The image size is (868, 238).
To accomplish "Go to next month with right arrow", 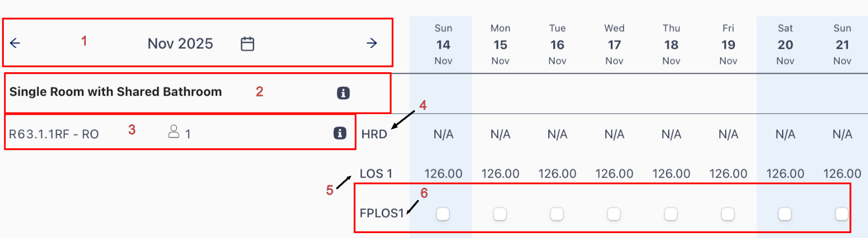I will pyautogui.click(x=372, y=43).
